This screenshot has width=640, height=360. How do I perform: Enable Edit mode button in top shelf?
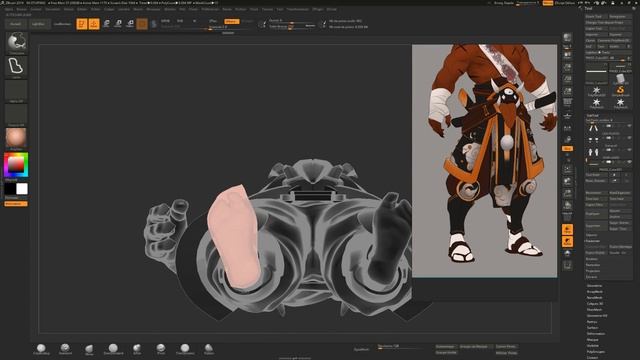[x=82, y=24]
